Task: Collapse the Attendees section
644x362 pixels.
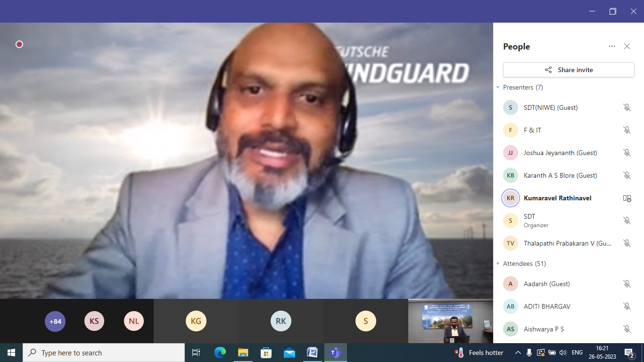Action: point(498,264)
